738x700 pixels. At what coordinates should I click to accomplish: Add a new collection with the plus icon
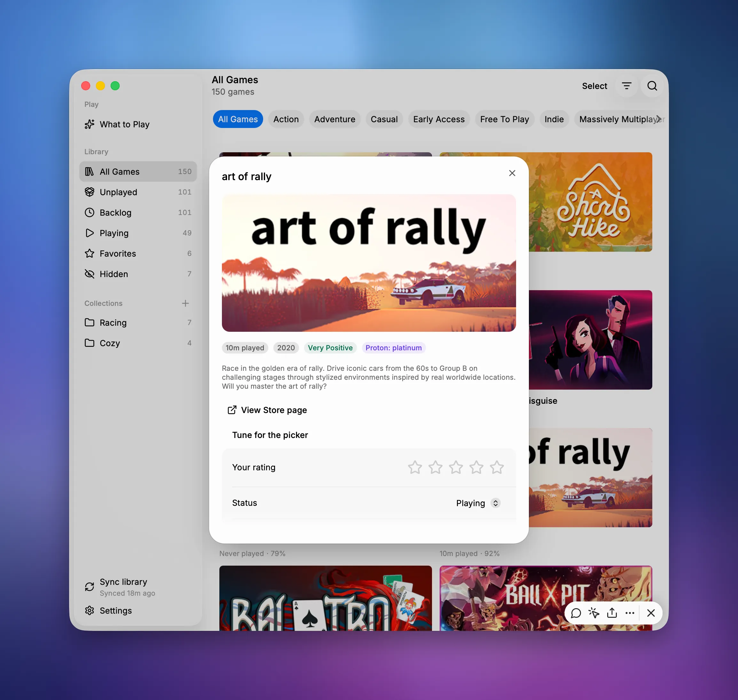point(185,303)
